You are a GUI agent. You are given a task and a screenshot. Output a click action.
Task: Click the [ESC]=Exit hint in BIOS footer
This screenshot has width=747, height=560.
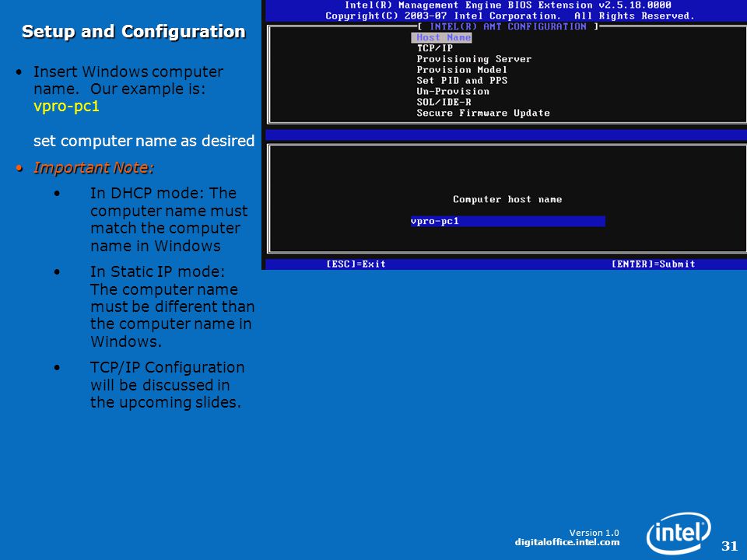click(x=356, y=264)
